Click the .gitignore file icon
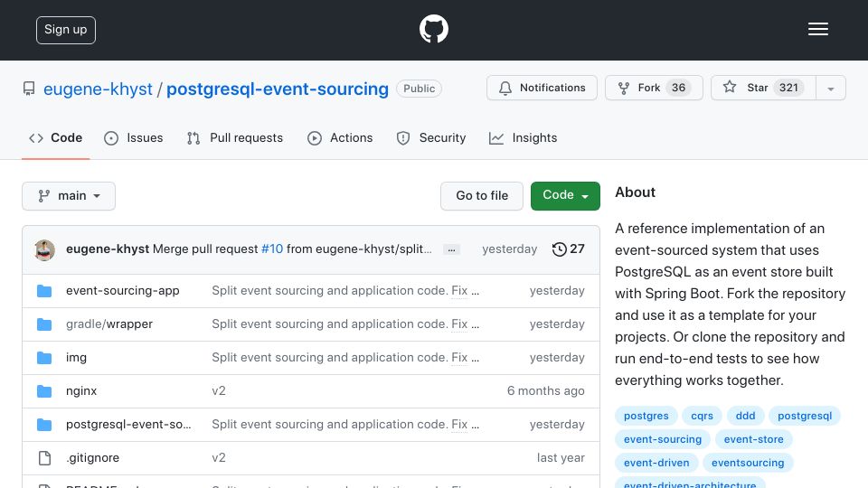Image resolution: width=868 pixels, height=488 pixels. tap(44, 458)
